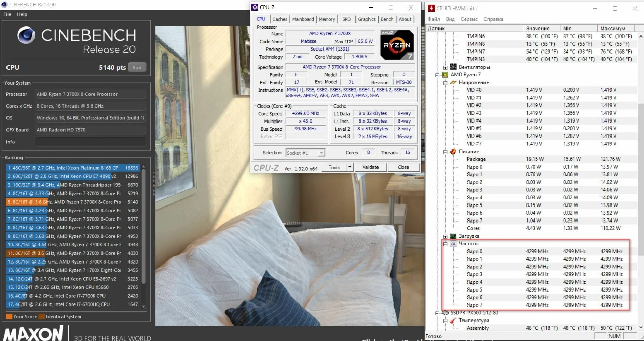Collapse the Питание tree node

[x=445, y=152]
